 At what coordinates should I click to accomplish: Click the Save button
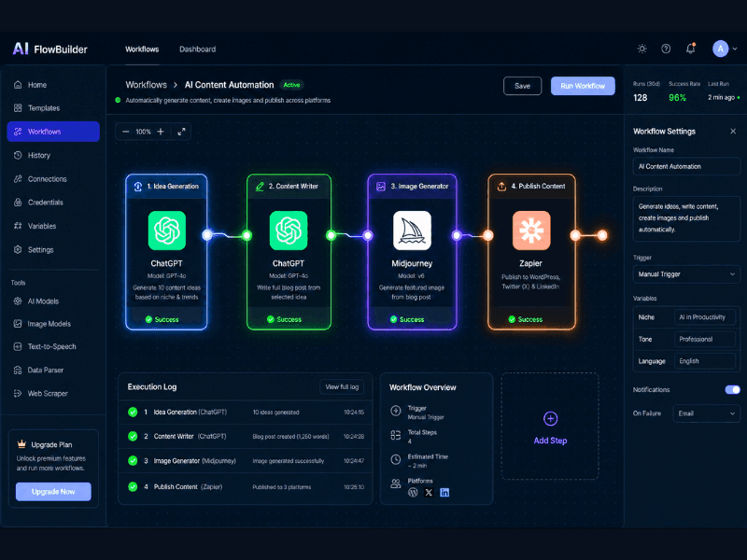[x=522, y=86]
